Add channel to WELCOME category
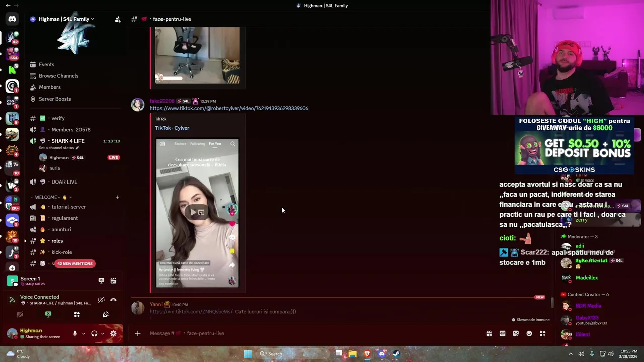The image size is (644, 362). (x=117, y=197)
